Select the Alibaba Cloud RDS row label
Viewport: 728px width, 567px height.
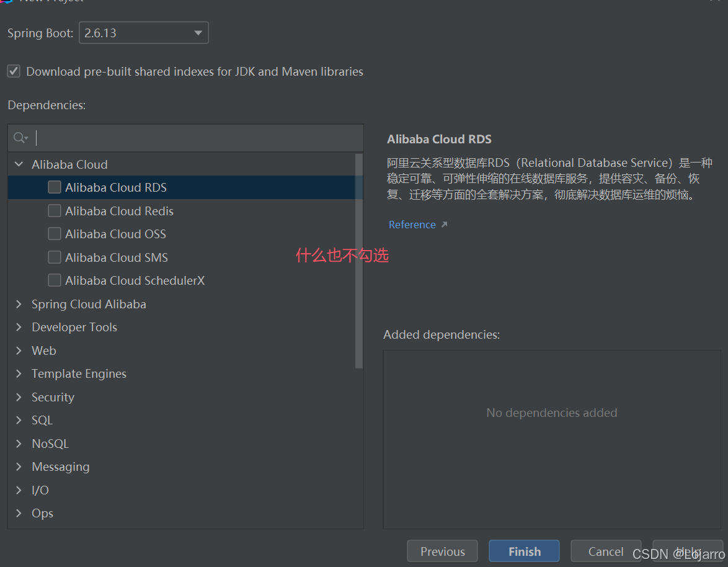click(116, 187)
